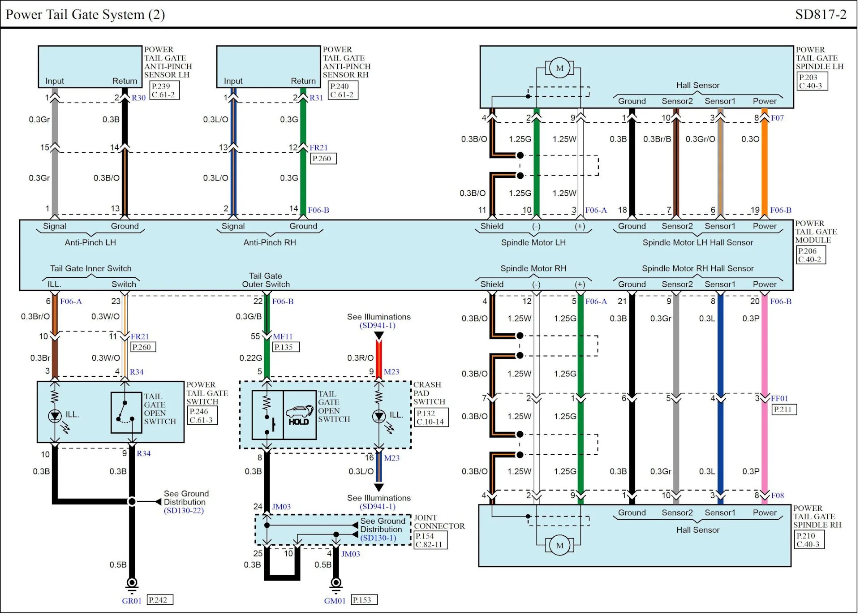
Task: Select the 'Tail Gate Inner Switch' label
Action: coord(90,268)
